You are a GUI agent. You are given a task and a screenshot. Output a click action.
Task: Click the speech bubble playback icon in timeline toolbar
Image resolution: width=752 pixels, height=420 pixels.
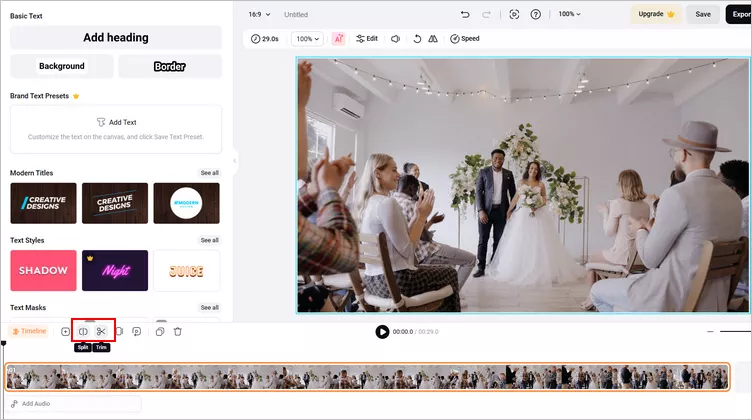click(x=137, y=331)
